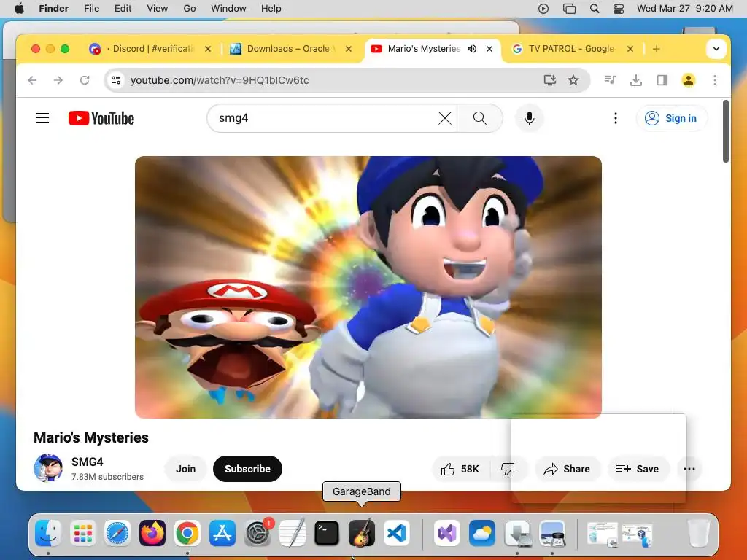Toggle Chrome side panel
This screenshot has width=747, height=560.
pyautogui.click(x=662, y=80)
